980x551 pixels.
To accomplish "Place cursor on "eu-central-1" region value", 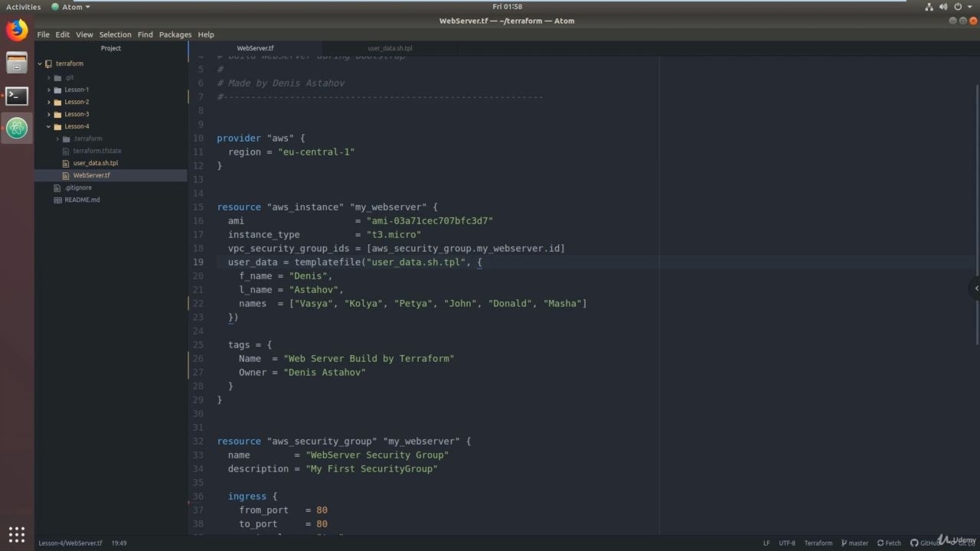I will coord(316,152).
